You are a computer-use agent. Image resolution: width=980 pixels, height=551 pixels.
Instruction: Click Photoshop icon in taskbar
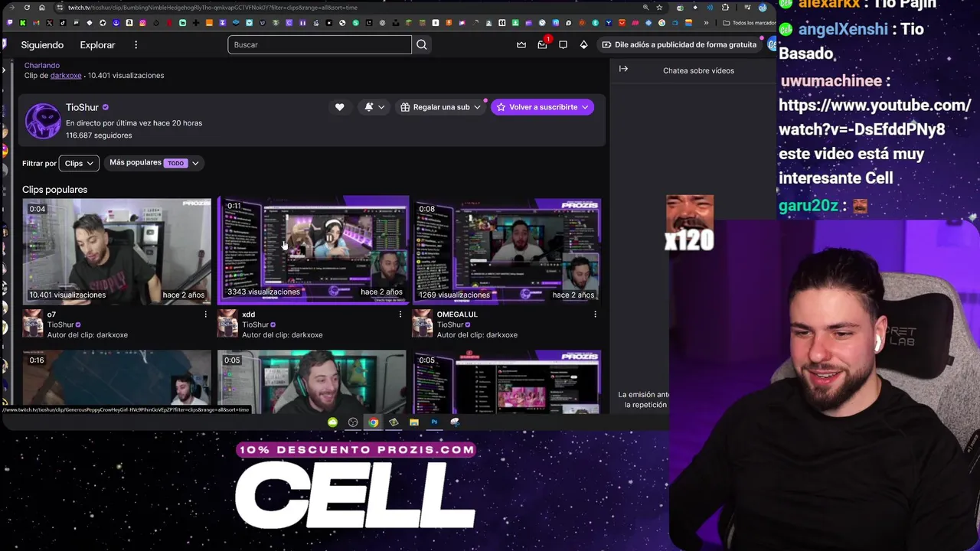(x=434, y=422)
